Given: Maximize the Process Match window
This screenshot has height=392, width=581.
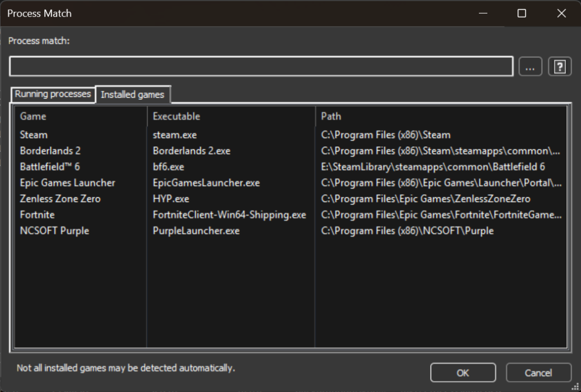Looking at the screenshot, I should click(x=522, y=14).
